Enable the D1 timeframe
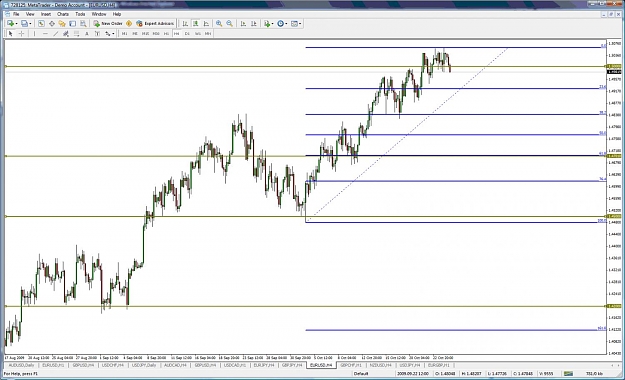The height and width of the screenshot is (380, 625). [x=187, y=33]
